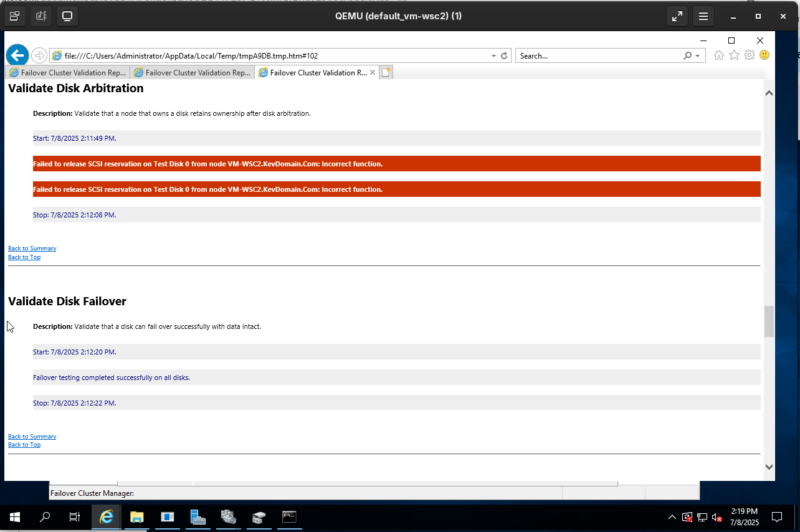Click the search magnifier in the Search box
800x532 pixels.
click(x=687, y=55)
